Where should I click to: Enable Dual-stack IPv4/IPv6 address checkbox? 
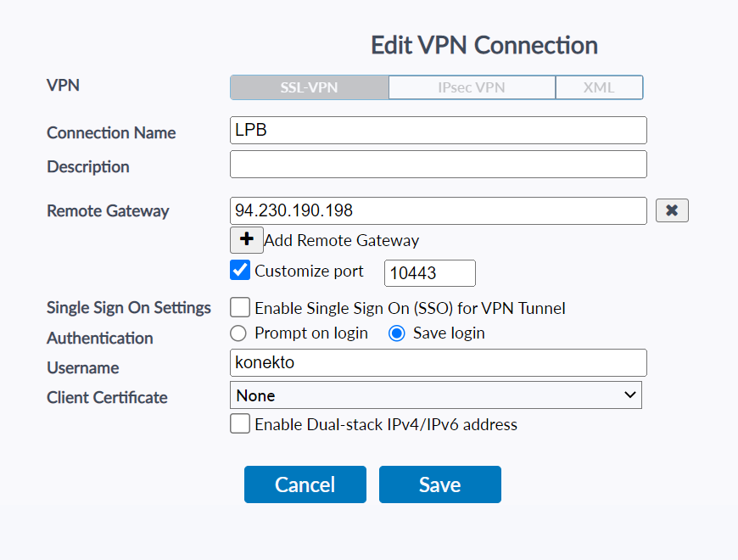(240, 423)
